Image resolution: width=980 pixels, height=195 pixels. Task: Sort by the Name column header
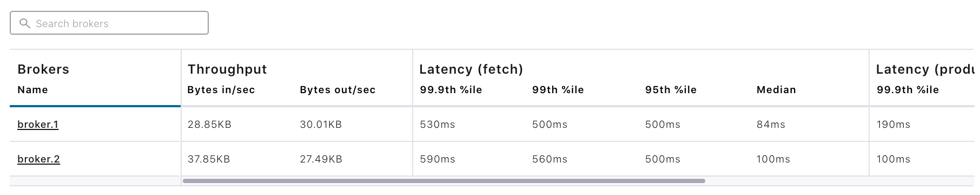[x=32, y=90]
